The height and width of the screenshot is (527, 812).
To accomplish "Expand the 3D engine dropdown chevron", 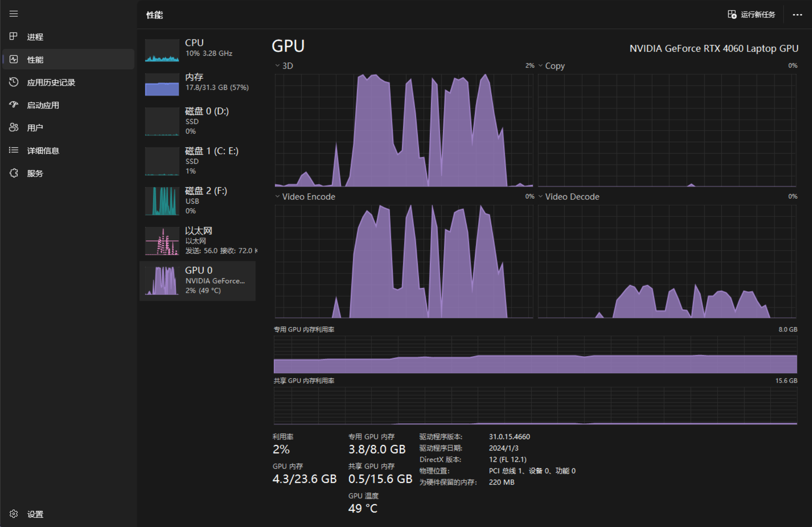I will (x=277, y=66).
